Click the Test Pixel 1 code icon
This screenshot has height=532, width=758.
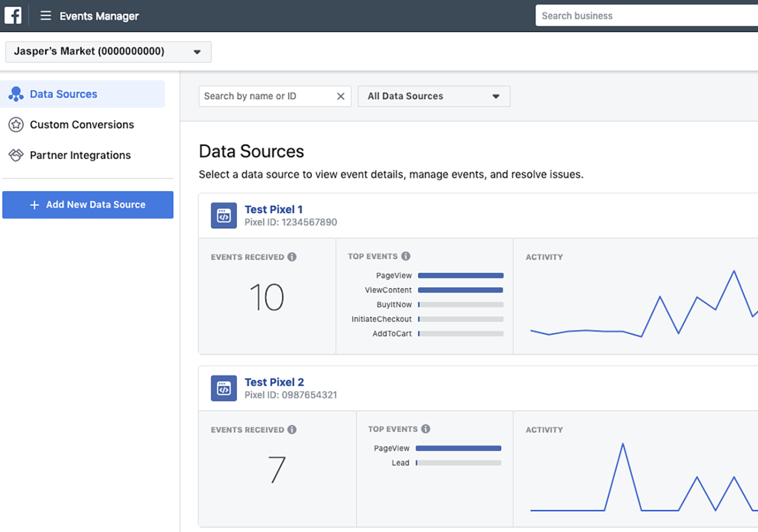coord(224,216)
